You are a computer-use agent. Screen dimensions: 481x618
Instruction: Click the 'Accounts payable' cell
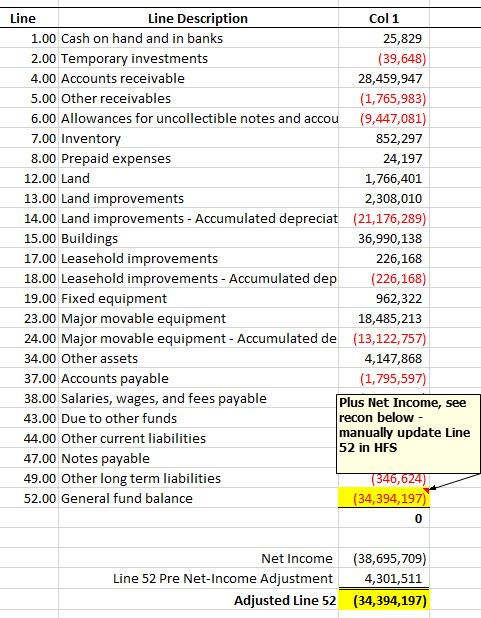point(198,378)
